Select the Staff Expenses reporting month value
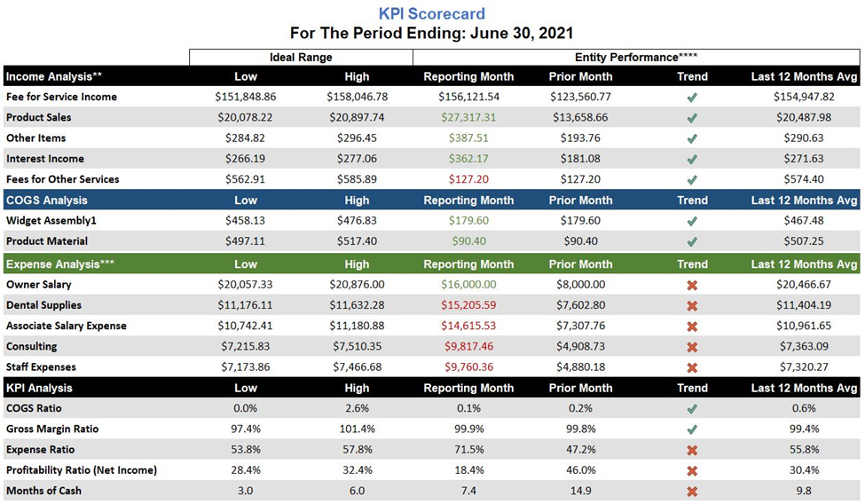 pyautogui.click(x=469, y=367)
